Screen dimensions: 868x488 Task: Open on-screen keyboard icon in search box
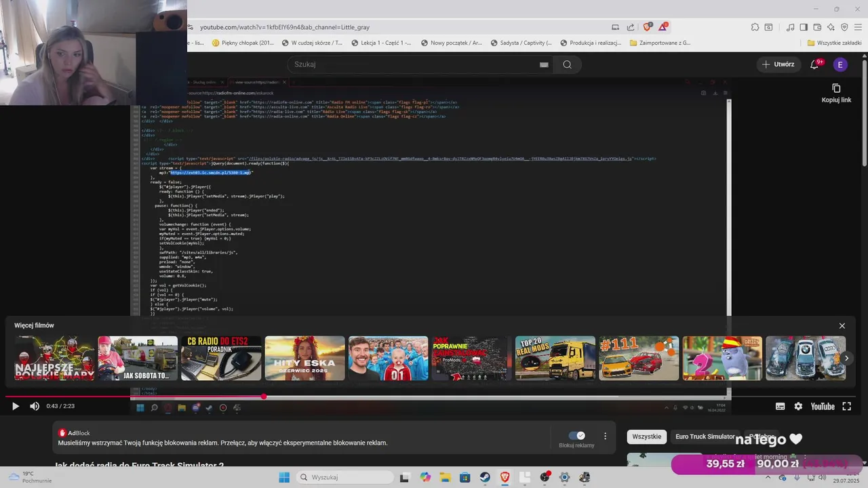pyautogui.click(x=544, y=64)
